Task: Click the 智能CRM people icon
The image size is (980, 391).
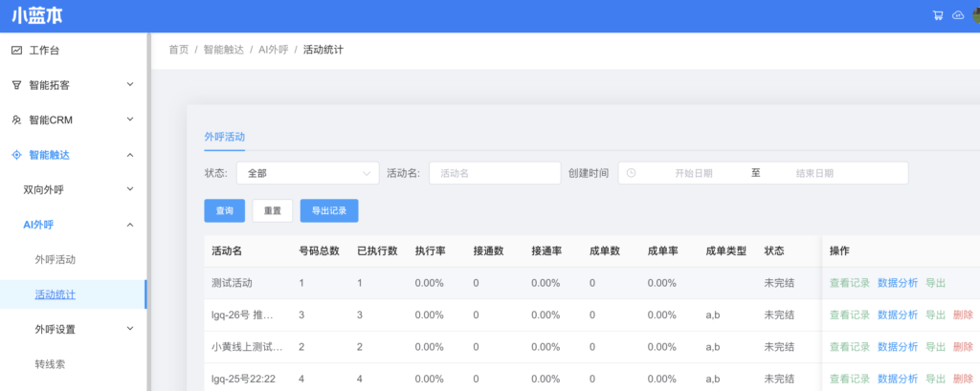Action: [16, 120]
